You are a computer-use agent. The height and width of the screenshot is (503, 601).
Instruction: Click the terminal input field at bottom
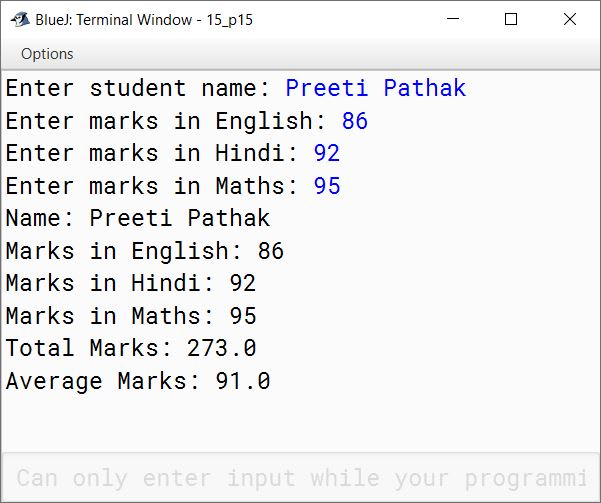300,478
